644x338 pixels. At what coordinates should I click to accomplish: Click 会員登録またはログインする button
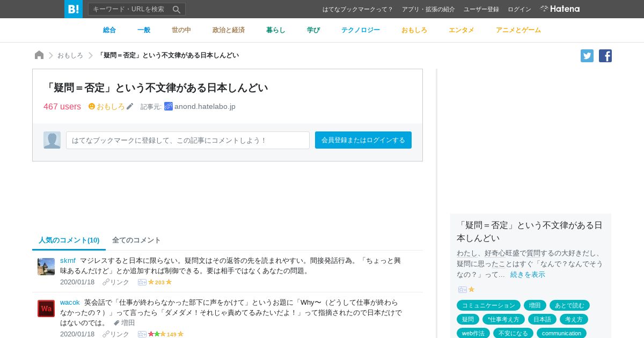(x=363, y=140)
